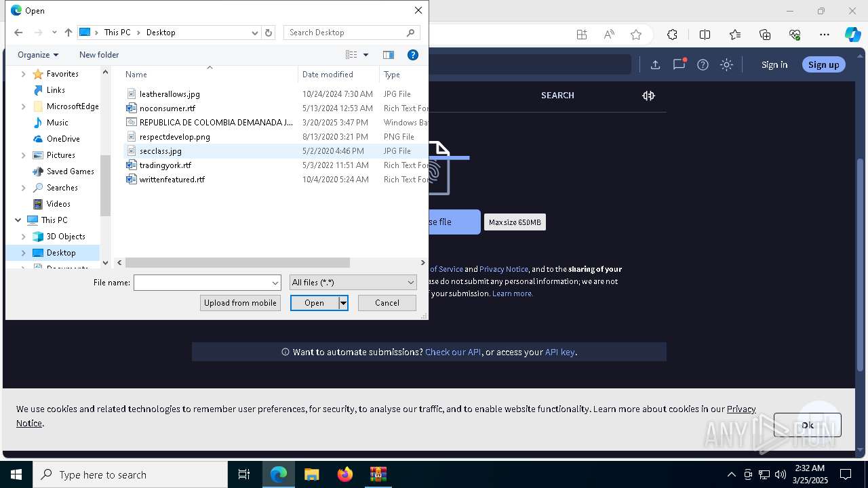Image resolution: width=868 pixels, height=488 pixels.
Task: Select leatherallows.jpg file
Action: [170, 94]
